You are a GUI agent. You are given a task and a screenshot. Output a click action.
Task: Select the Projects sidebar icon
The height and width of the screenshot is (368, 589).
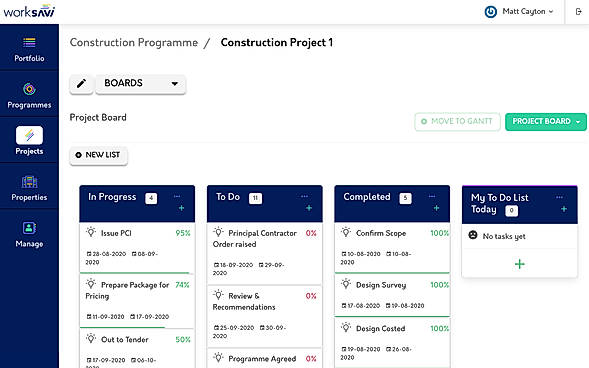29,135
